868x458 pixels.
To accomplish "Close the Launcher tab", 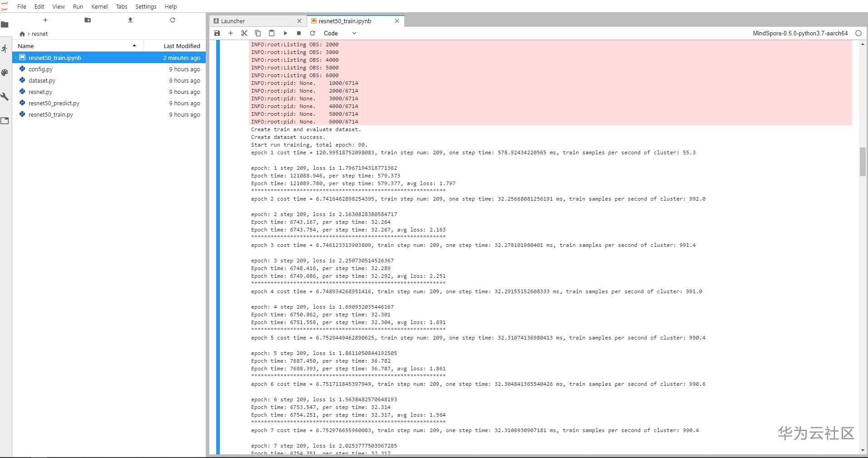I will [x=299, y=21].
